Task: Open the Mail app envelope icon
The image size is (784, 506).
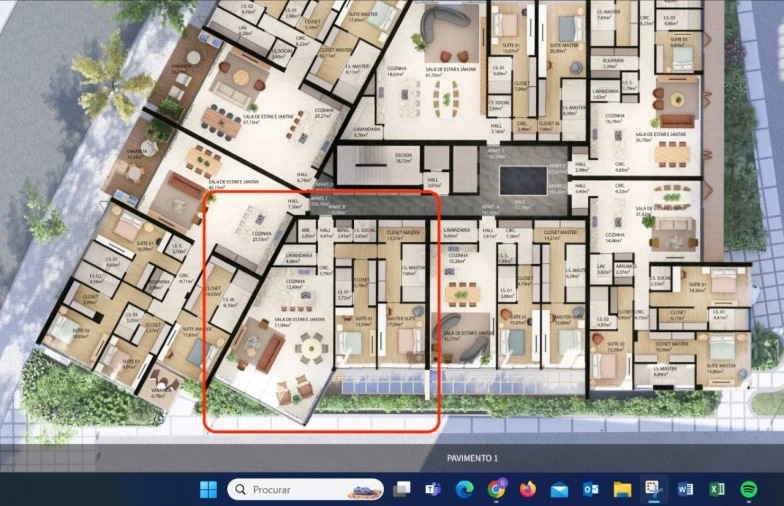Action: (x=559, y=490)
